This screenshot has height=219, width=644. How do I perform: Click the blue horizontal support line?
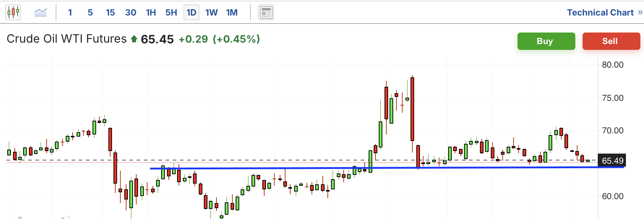coord(387,168)
